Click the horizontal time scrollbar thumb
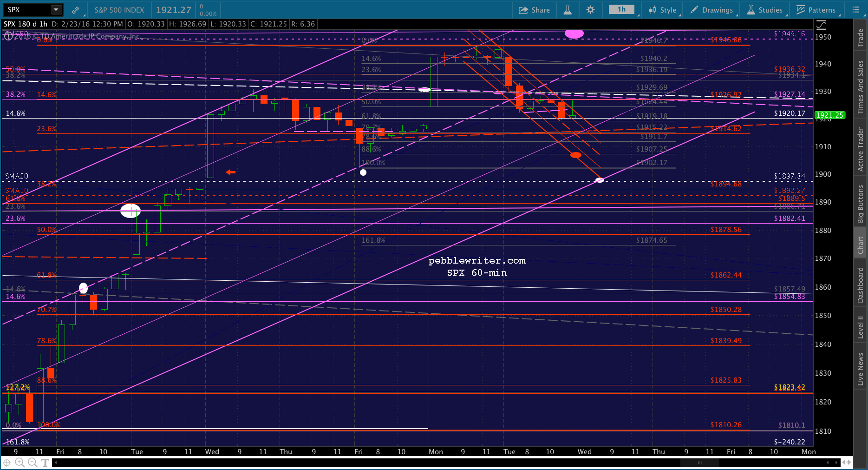 click(699, 463)
